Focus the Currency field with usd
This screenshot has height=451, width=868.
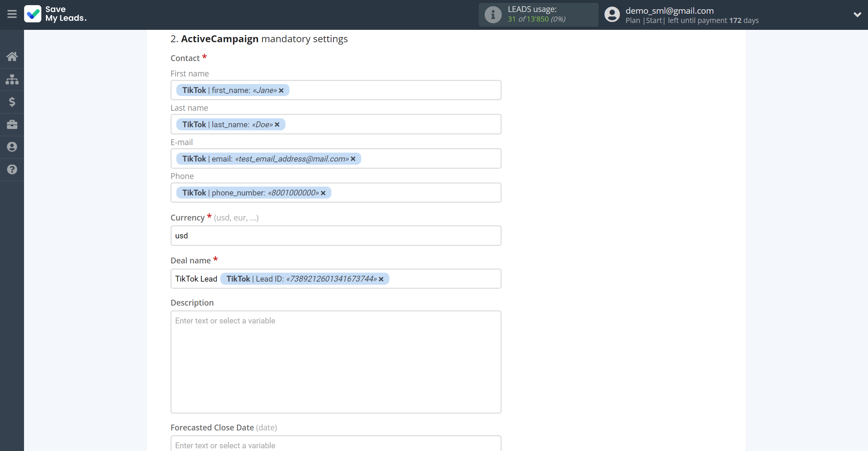(x=336, y=236)
